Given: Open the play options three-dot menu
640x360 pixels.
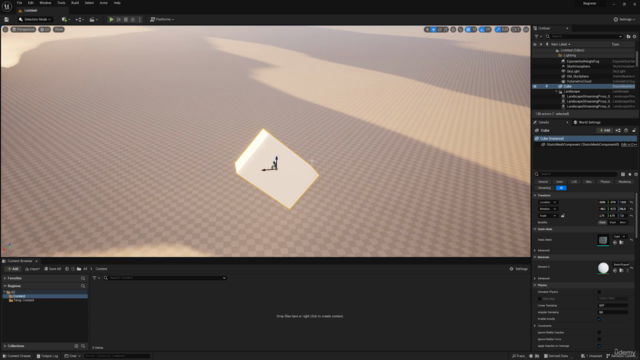Looking at the screenshot, I should 140,19.
